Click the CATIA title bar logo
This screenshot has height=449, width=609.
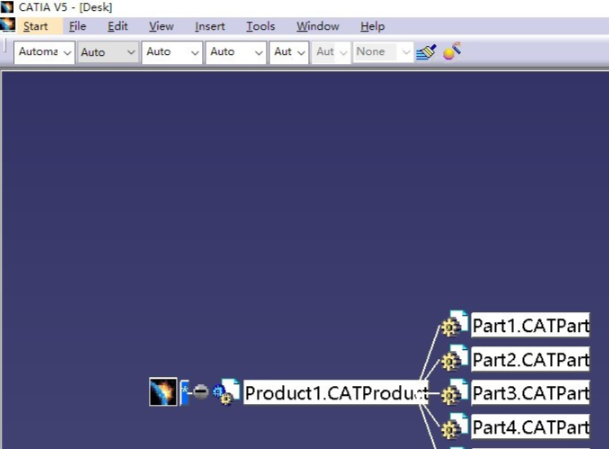tap(7, 7)
